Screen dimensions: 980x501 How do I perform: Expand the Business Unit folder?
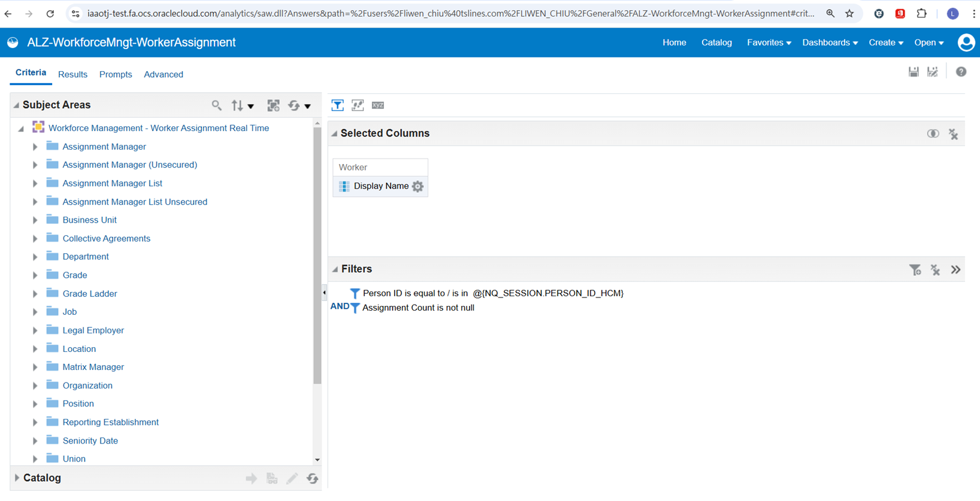pyautogui.click(x=35, y=220)
